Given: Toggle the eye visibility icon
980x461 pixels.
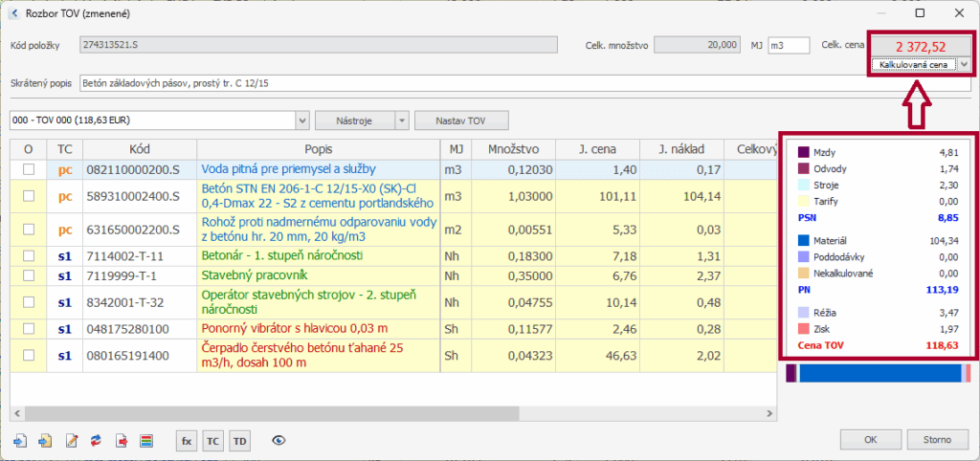Looking at the screenshot, I should click(278, 440).
